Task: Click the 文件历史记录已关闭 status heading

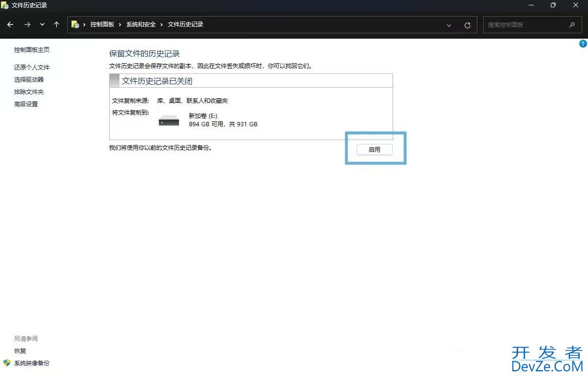Action: [x=157, y=81]
